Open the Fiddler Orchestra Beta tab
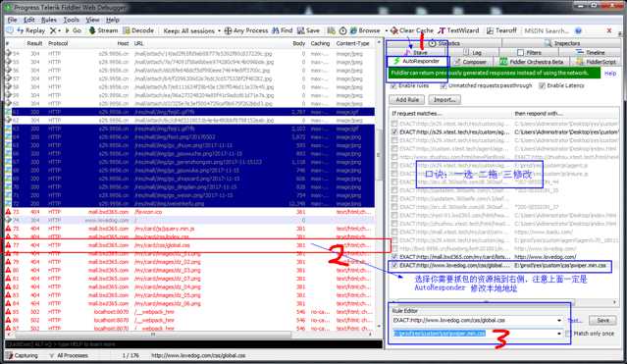Image resolution: width=627 pixels, height=364 pixels. point(532,62)
